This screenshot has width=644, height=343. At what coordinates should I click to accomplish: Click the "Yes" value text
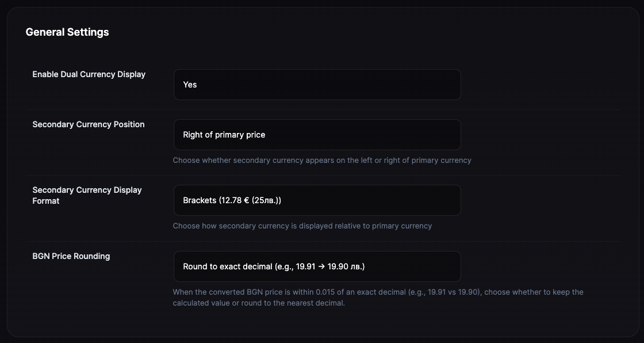point(190,85)
